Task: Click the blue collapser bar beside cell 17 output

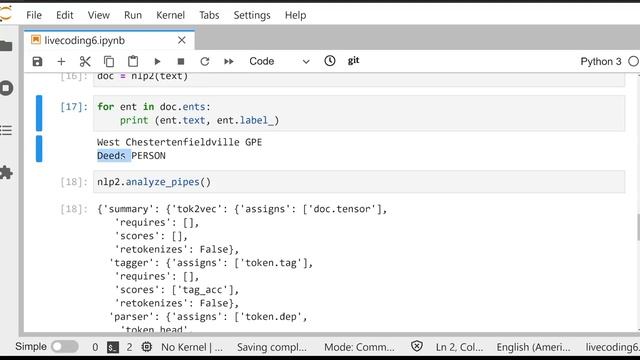Action: pos(39,149)
